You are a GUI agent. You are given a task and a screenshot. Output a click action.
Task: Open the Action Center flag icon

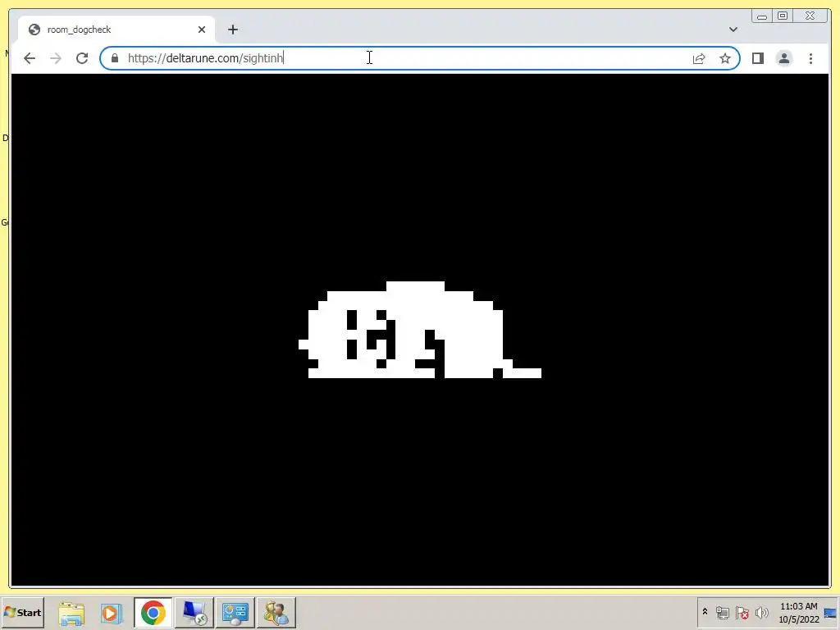[x=742, y=612]
